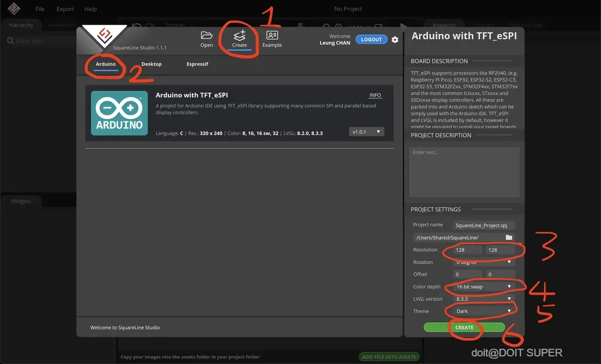The image size is (601, 364).
Task: Switch to the Desktop tab
Action: coord(151,64)
